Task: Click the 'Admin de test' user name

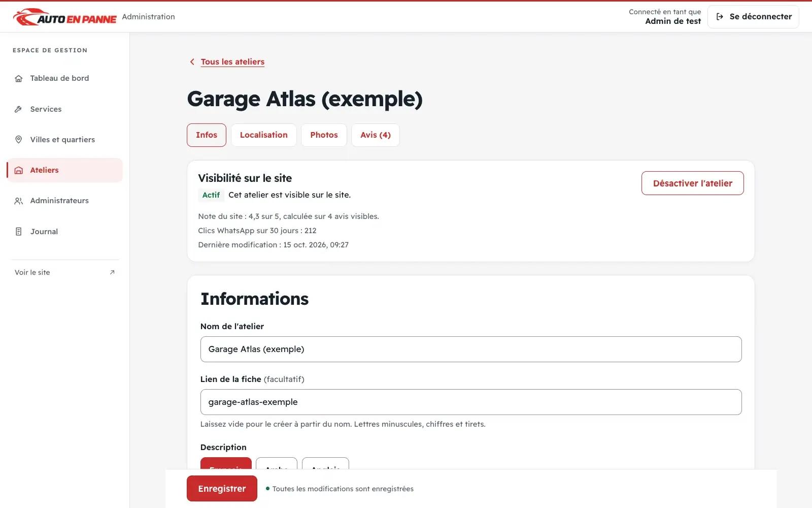Action: [x=673, y=21]
